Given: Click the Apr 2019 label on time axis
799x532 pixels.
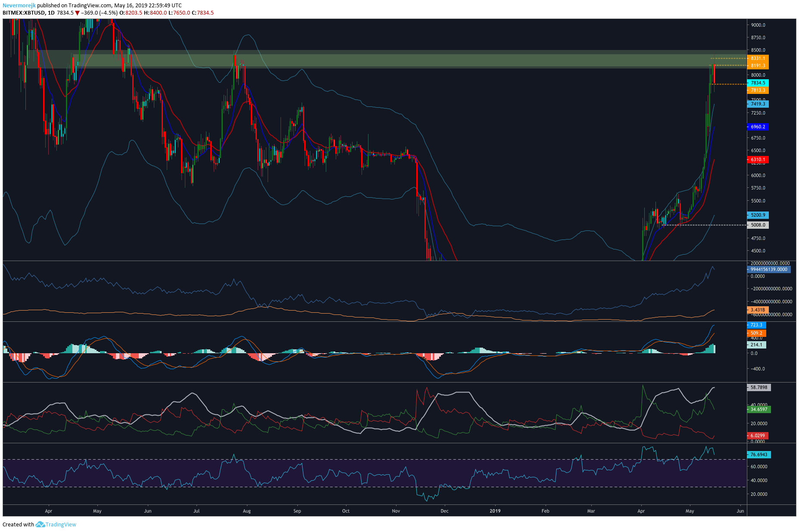Looking at the screenshot, I should [x=641, y=511].
